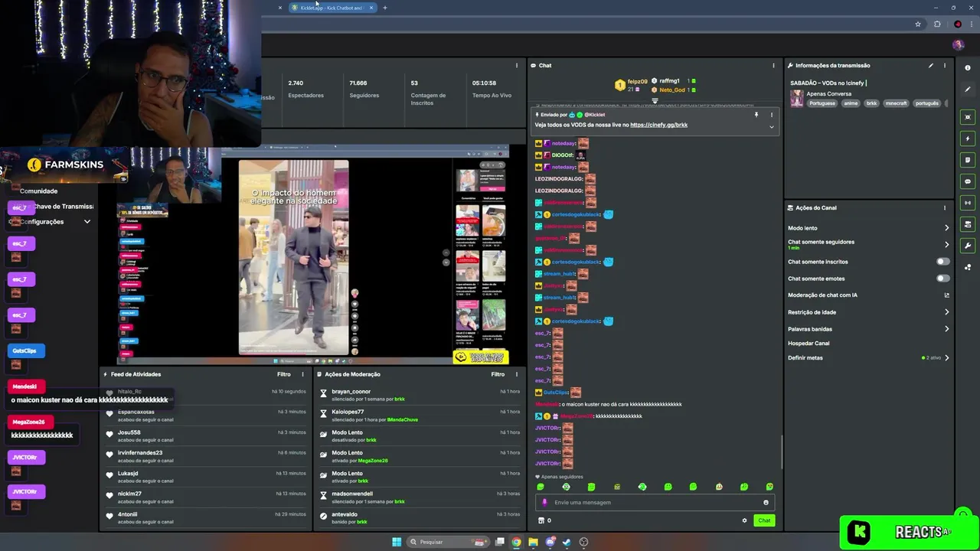Bookmark this page with star icon
Image resolution: width=980 pixels, height=551 pixels.
pyautogui.click(x=918, y=24)
